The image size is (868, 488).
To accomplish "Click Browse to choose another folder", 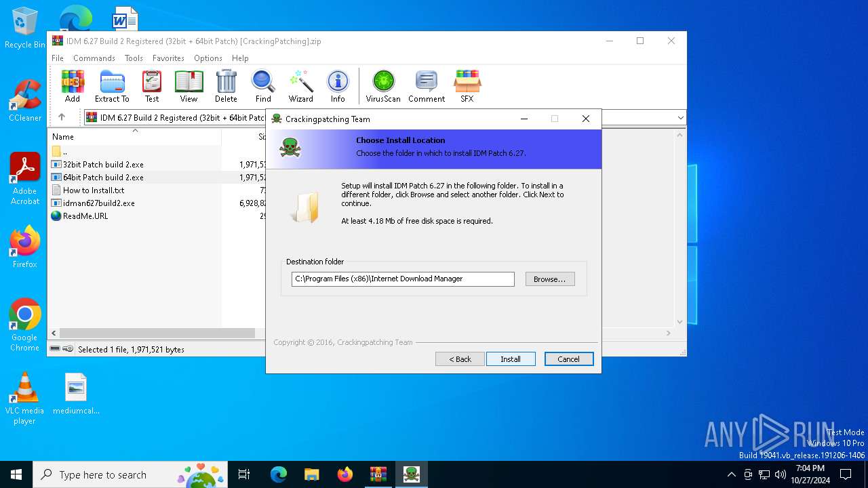I will point(550,279).
